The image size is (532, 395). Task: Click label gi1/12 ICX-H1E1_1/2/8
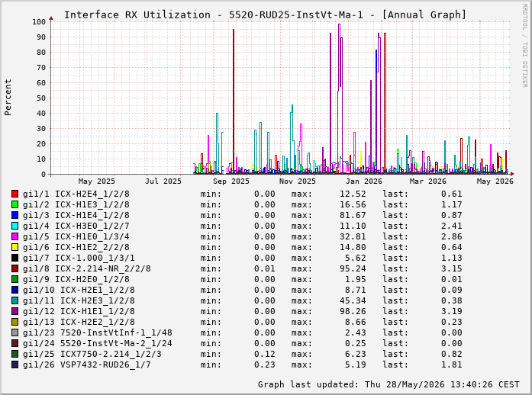coord(79,311)
